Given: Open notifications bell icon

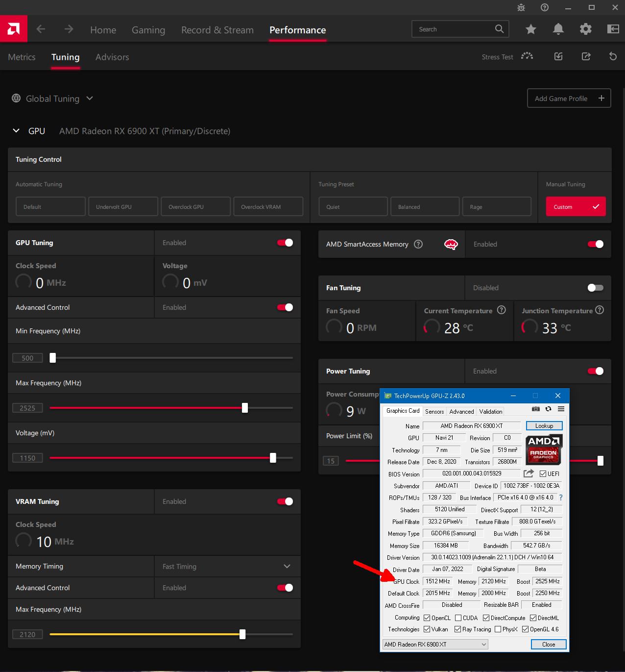Looking at the screenshot, I should (558, 29).
